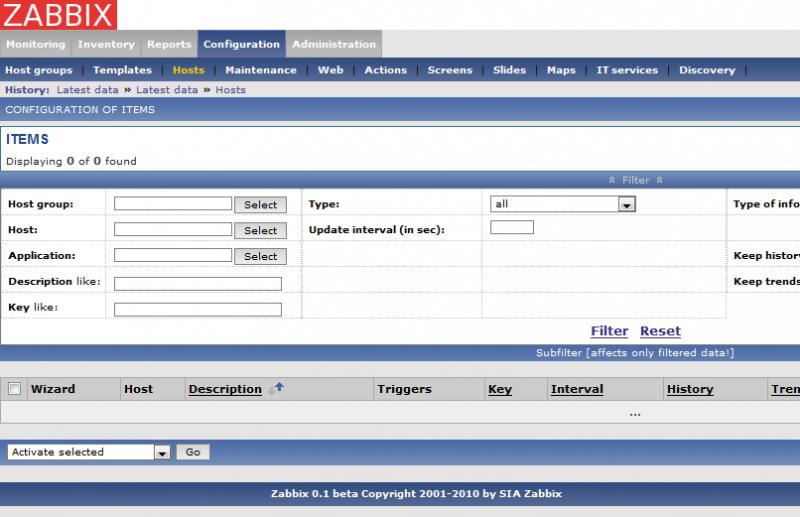
Task: Open the Monitoring tab
Action: pyautogui.click(x=36, y=44)
